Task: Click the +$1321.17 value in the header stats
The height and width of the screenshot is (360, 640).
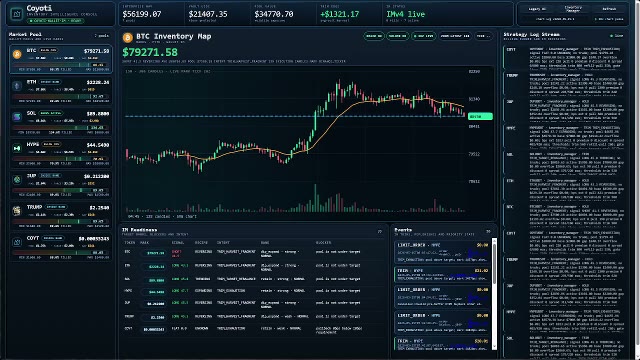Action: tap(340, 14)
